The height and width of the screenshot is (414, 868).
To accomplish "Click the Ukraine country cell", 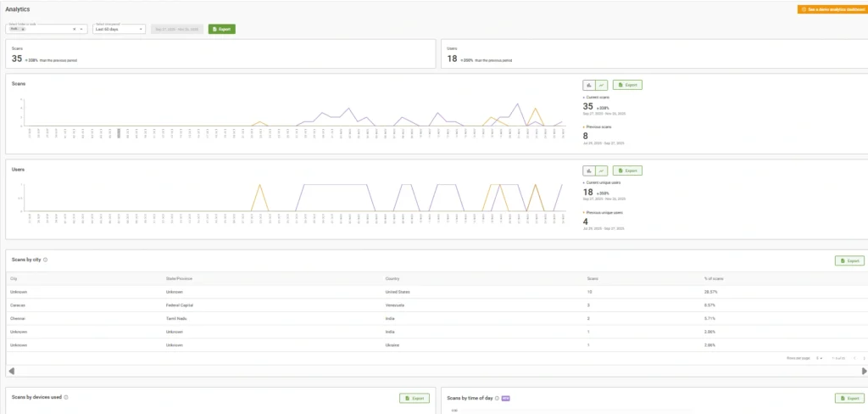I will click(392, 344).
